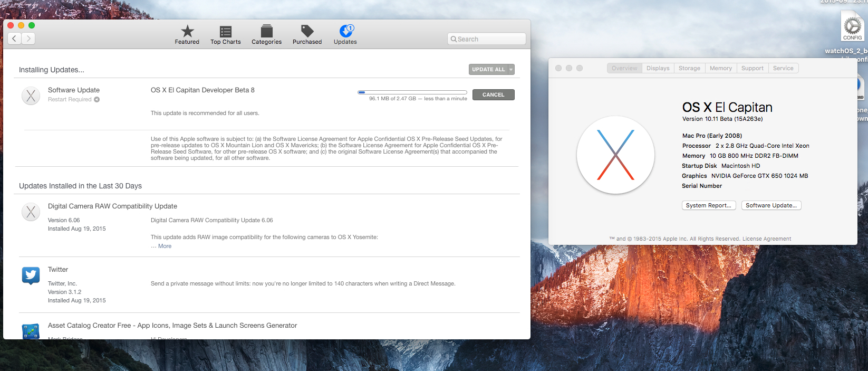Viewport: 868px width, 371px height.
Task: Open the License Agreement link
Action: [767, 239]
